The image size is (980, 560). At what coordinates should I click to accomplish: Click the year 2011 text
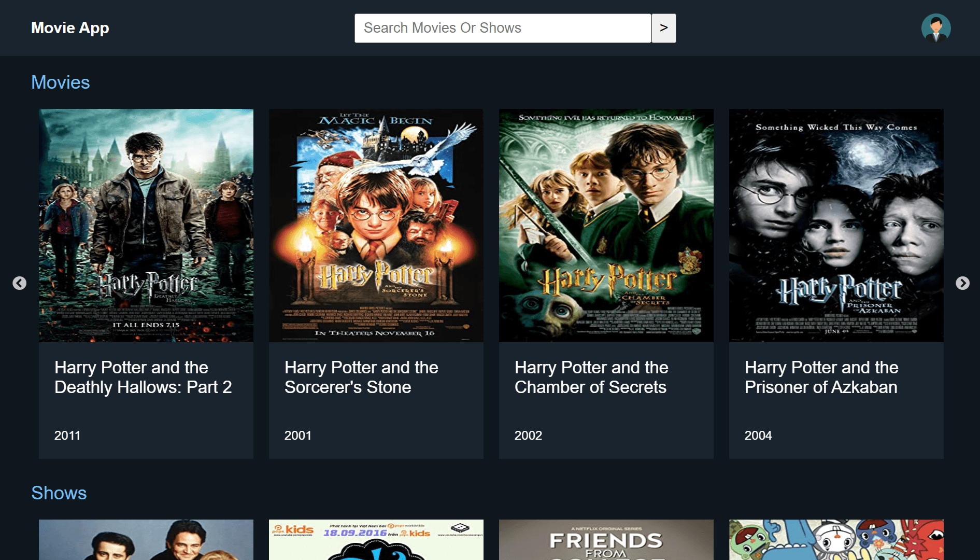pos(67,436)
